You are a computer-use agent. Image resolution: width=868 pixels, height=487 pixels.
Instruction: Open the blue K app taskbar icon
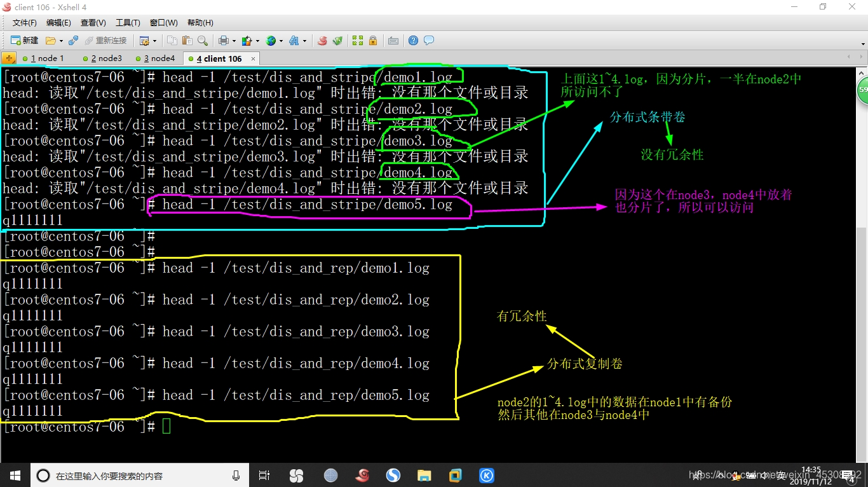pyautogui.click(x=486, y=475)
